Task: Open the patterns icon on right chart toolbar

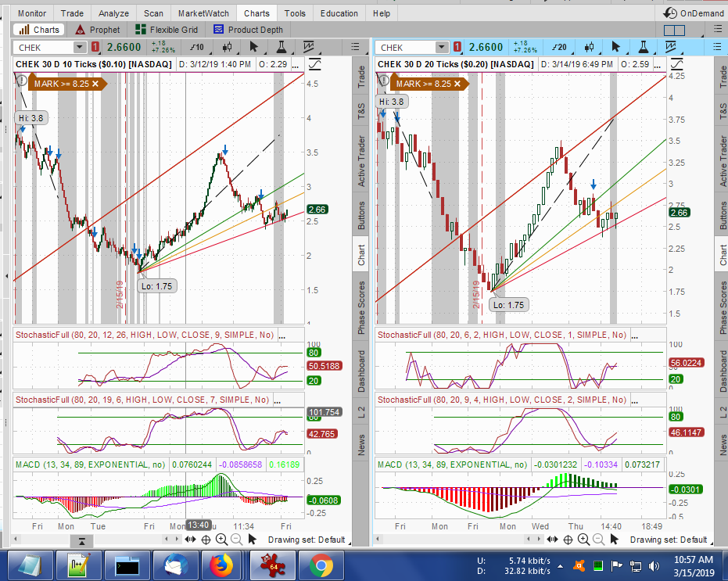Action: [x=672, y=48]
